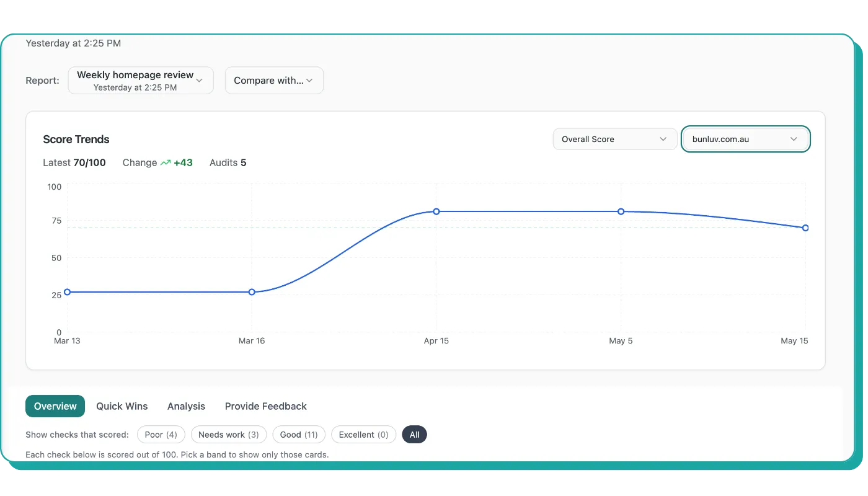The height and width of the screenshot is (496, 868).
Task: Click the Mar 13 data point on chart
Action: [67, 292]
